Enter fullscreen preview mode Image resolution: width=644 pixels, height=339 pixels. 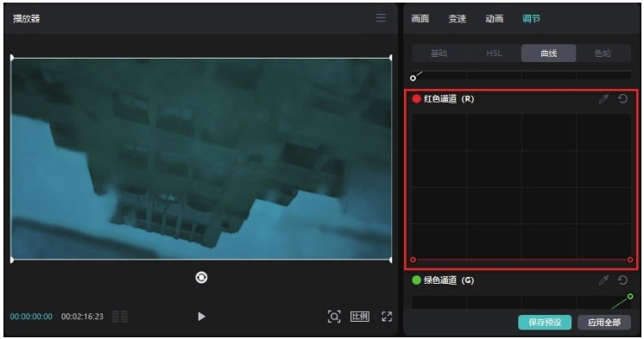pyautogui.click(x=387, y=317)
